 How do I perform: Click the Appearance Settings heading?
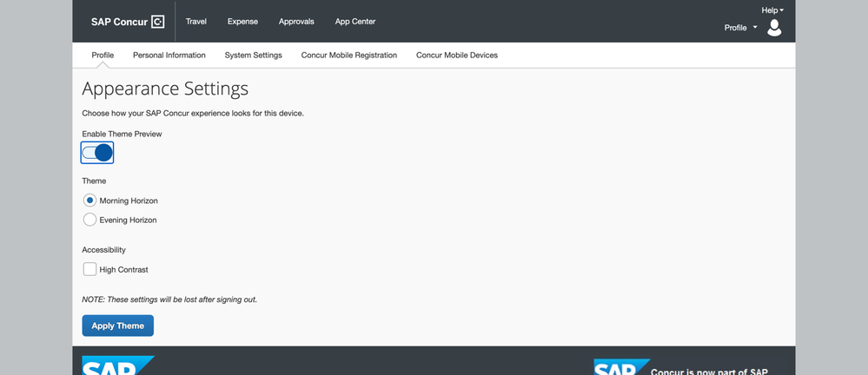pyautogui.click(x=165, y=89)
